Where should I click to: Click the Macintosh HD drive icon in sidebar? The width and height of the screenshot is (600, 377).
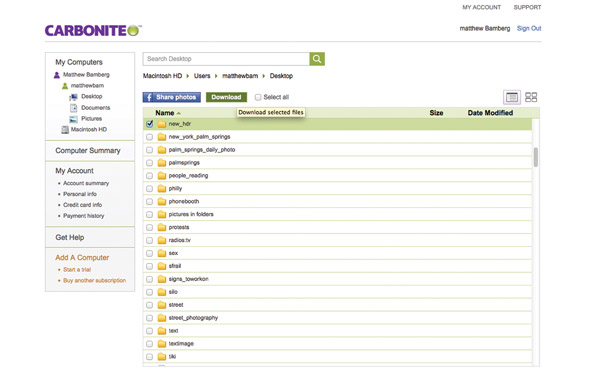(65, 130)
